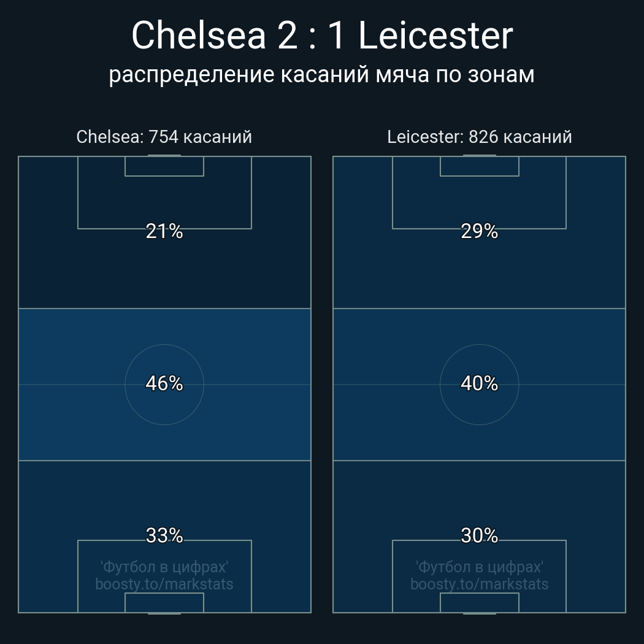Click the top six-yard box on Leicester pitch

click(479, 166)
